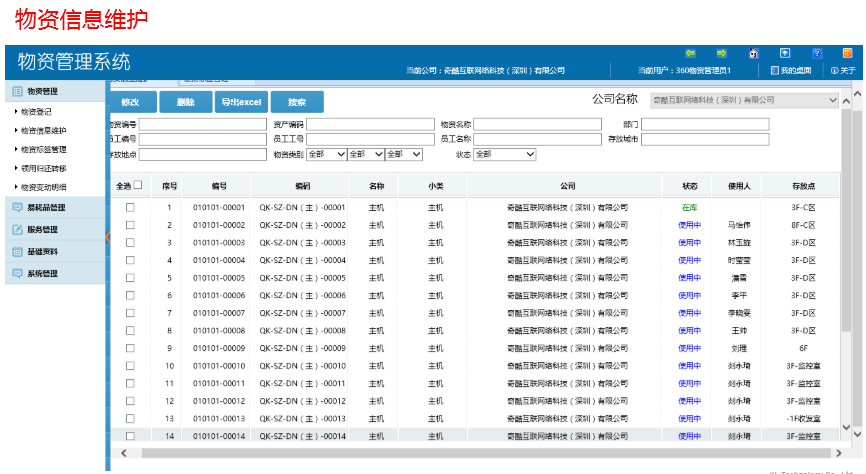Focus the 部门 input field
Viewport: 866px width, 474px height.
(705, 124)
